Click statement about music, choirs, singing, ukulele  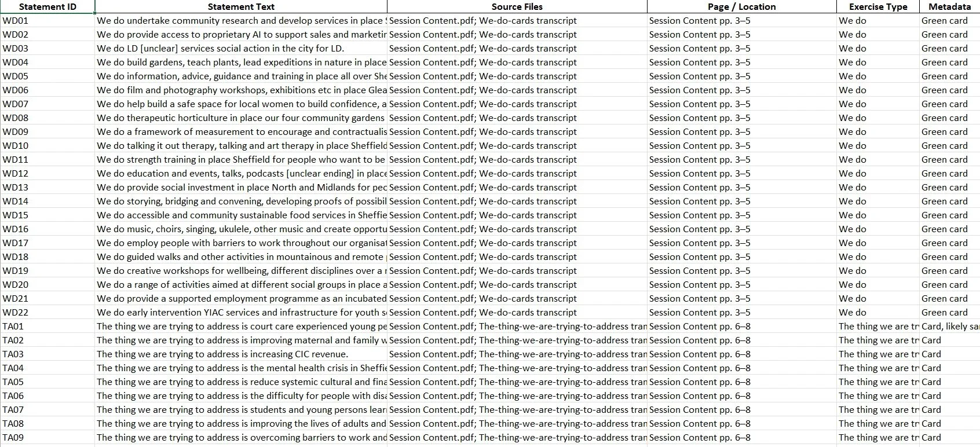tap(241, 229)
